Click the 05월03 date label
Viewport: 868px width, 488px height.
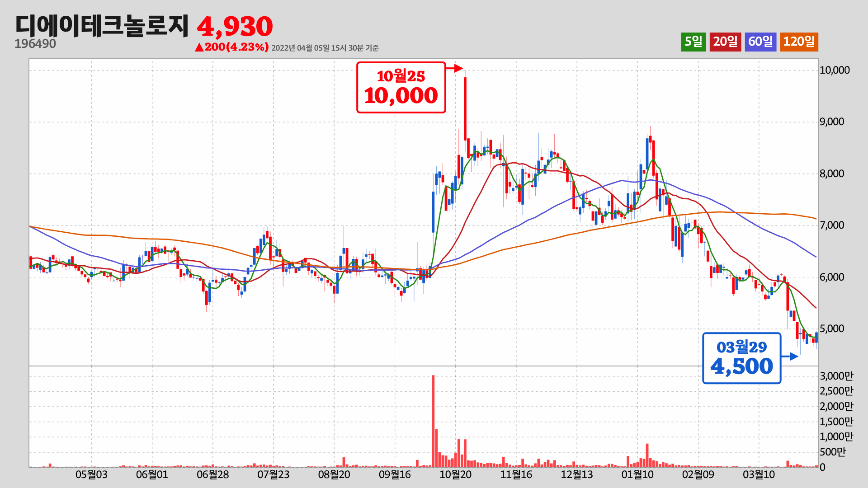[91, 475]
